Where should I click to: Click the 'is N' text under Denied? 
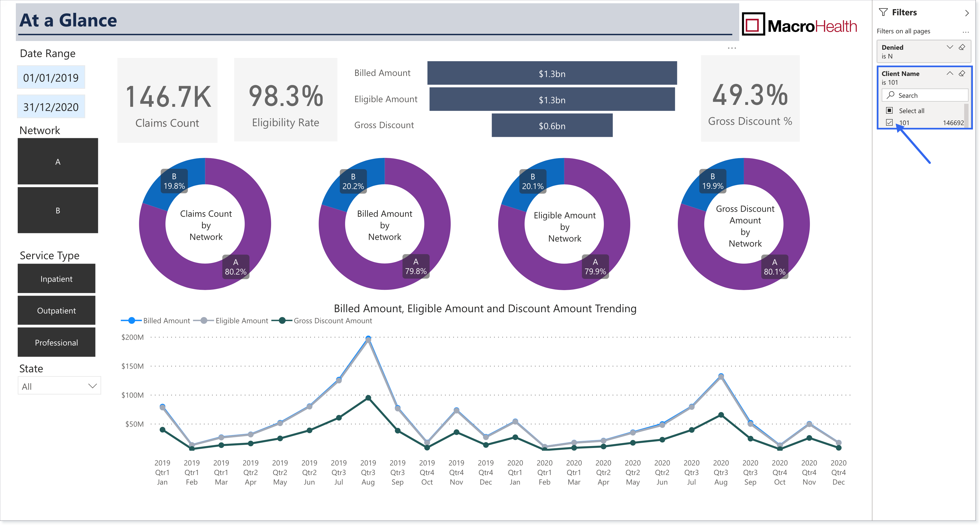click(887, 56)
